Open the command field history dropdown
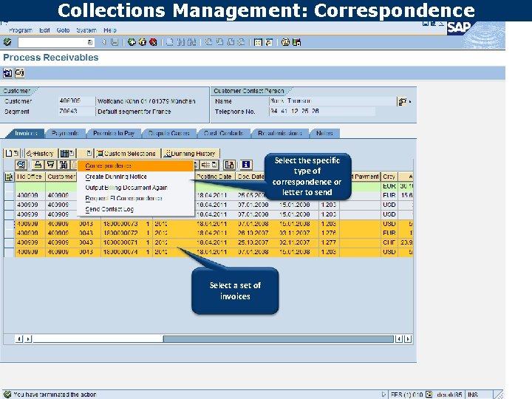 (x=90, y=42)
